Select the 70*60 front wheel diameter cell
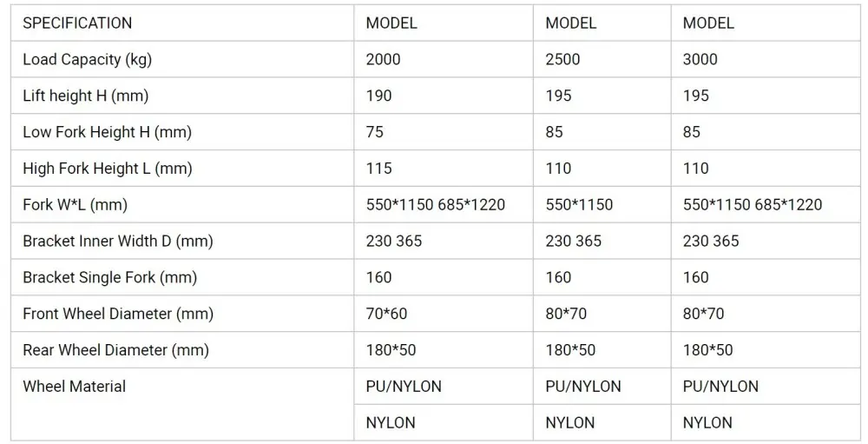 coord(386,314)
